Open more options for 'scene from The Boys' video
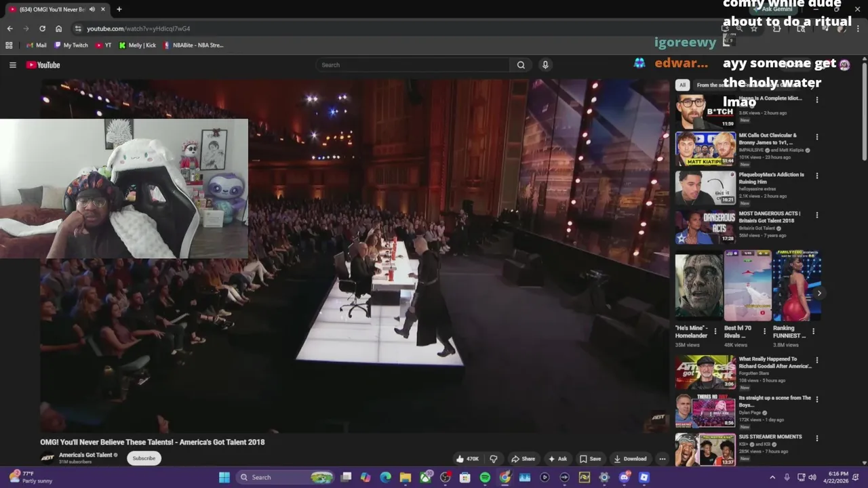Screen dimensions: 868x488 click(816, 399)
